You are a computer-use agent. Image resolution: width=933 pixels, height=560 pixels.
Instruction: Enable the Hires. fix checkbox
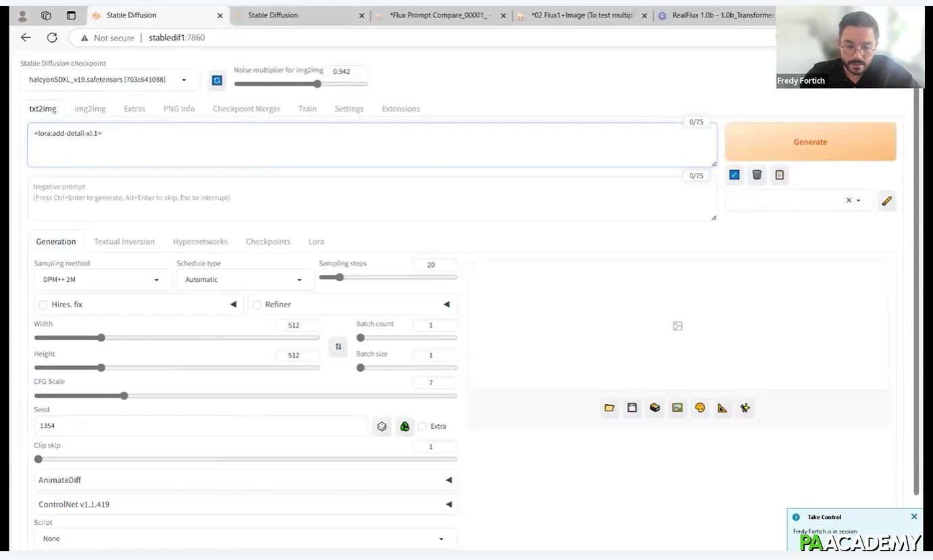[43, 305]
